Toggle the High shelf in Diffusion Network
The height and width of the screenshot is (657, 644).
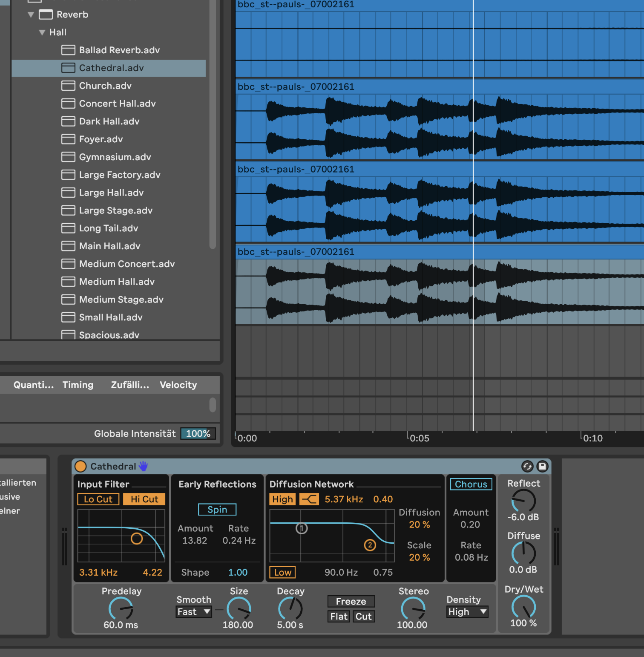tap(282, 499)
